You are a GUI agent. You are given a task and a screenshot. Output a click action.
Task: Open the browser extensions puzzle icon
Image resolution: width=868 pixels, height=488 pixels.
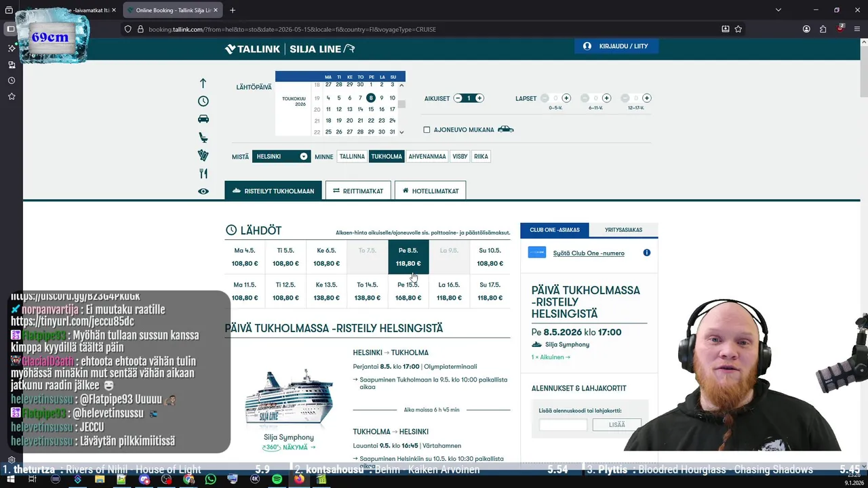(823, 29)
